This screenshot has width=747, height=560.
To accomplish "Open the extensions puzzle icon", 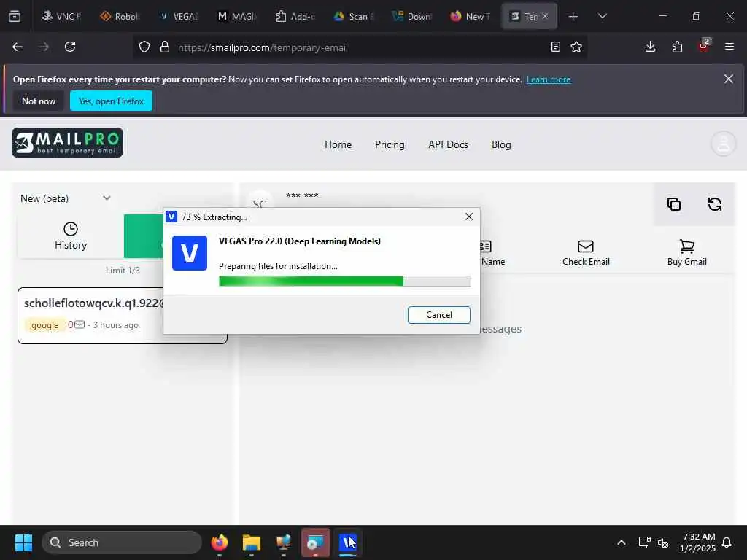I will coord(677,47).
